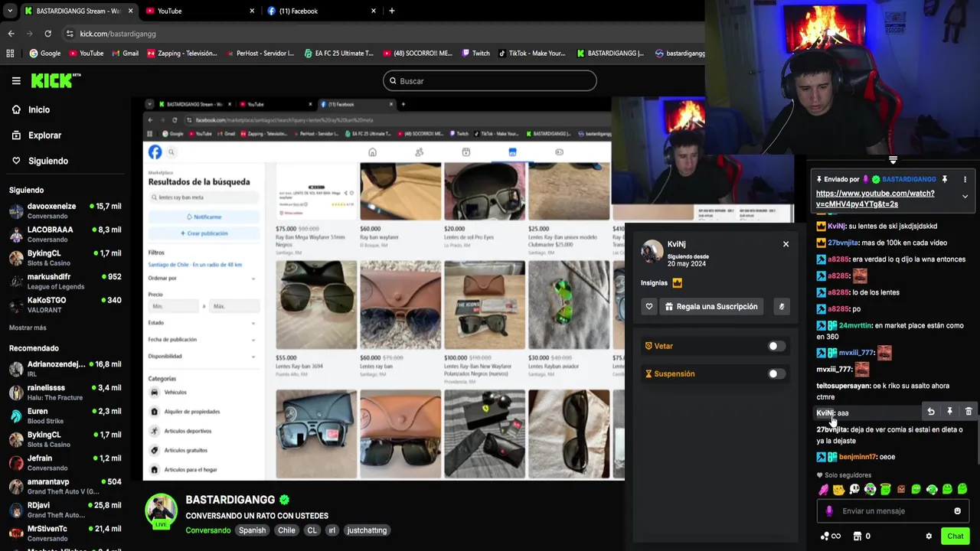Open recommended channel raineIissss
This screenshot has height=551, width=980.
pyautogui.click(x=65, y=393)
